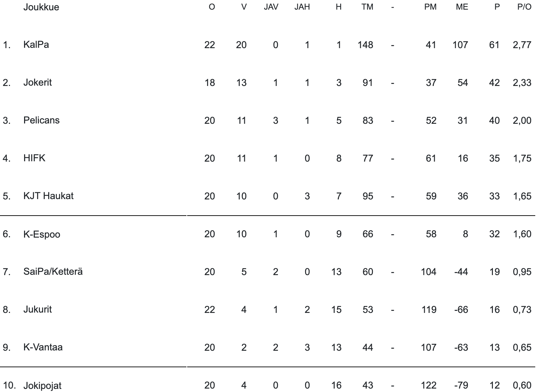Viewport: 538px width, 392px height.
Task: Click HIFK team name
Action: coord(34,158)
